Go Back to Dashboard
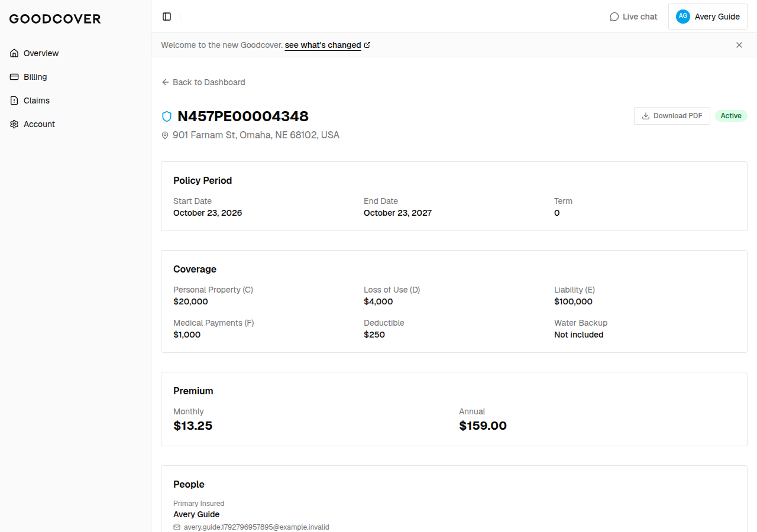This screenshot has height=532, width=757. tap(203, 82)
